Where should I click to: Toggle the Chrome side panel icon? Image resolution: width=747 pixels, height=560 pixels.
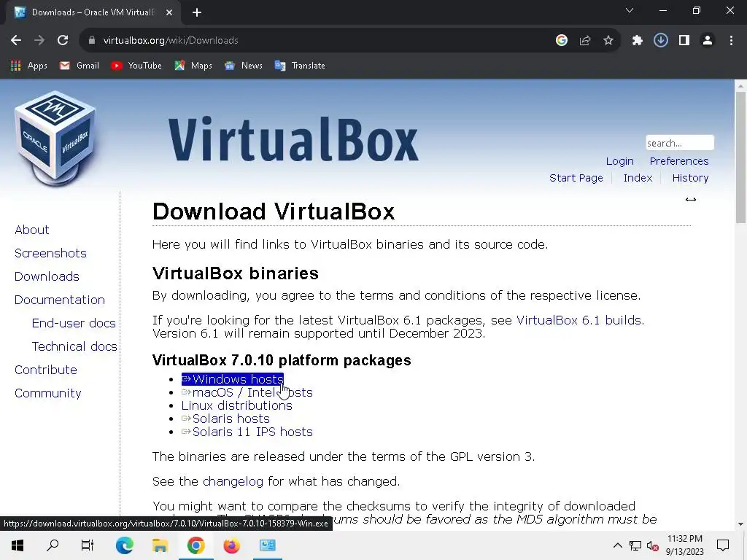[x=684, y=41]
